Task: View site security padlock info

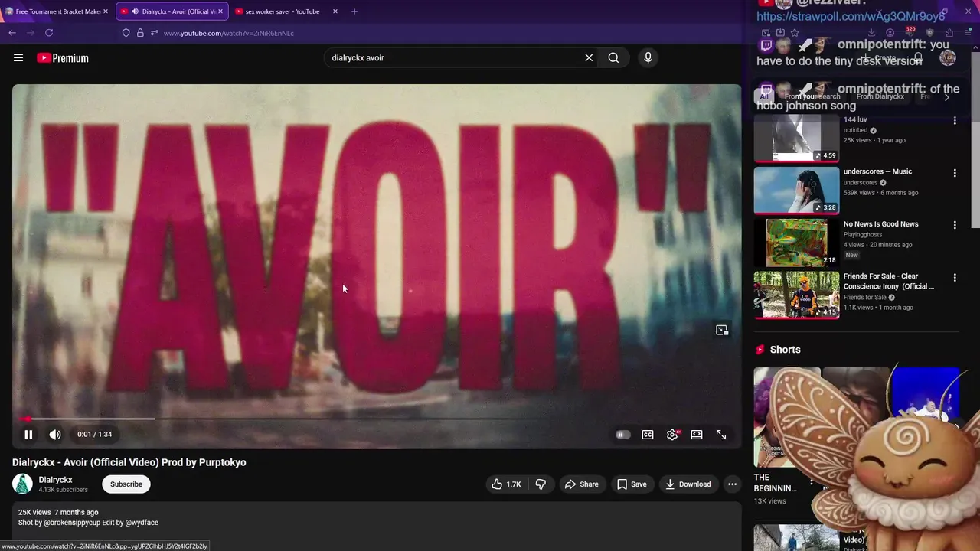Action: point(140,33)
